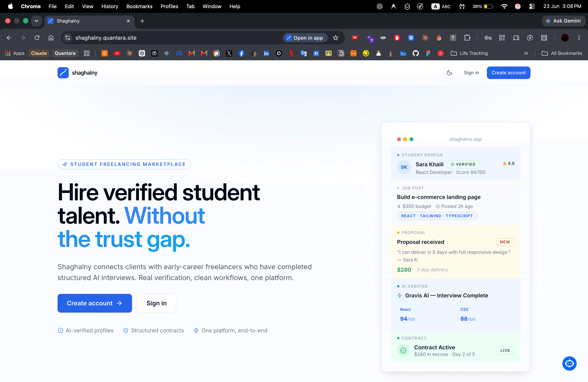Click the Ask Gemini button

[x=563, y=21]
